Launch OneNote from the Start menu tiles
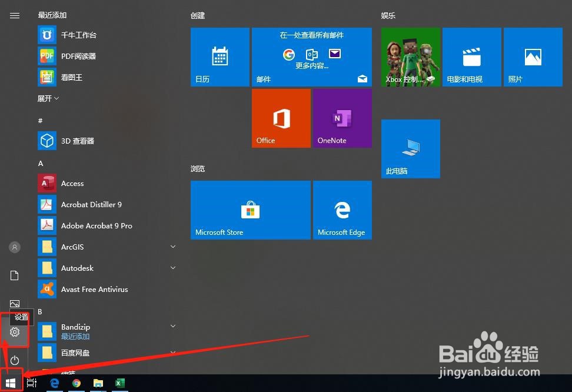 tap(342, 118)
